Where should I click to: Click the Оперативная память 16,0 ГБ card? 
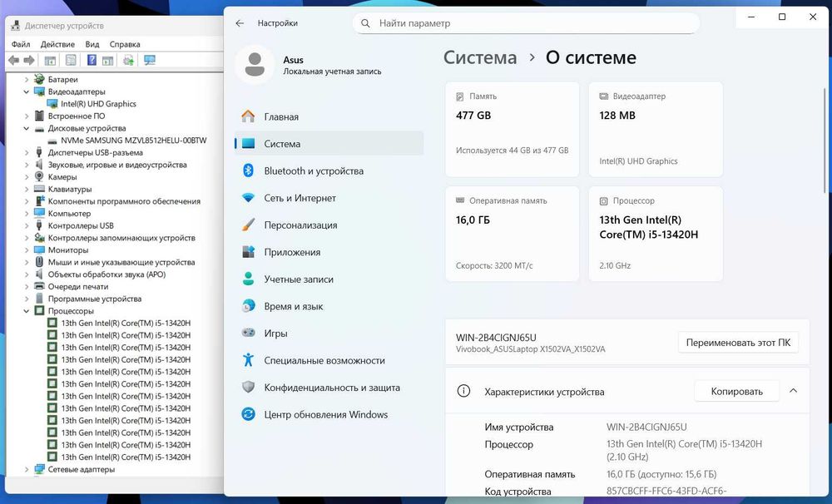[x=512, y=234]
